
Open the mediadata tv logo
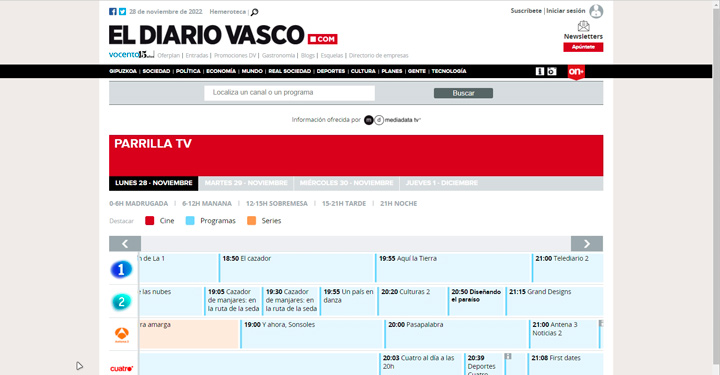[x=392, y=120]
